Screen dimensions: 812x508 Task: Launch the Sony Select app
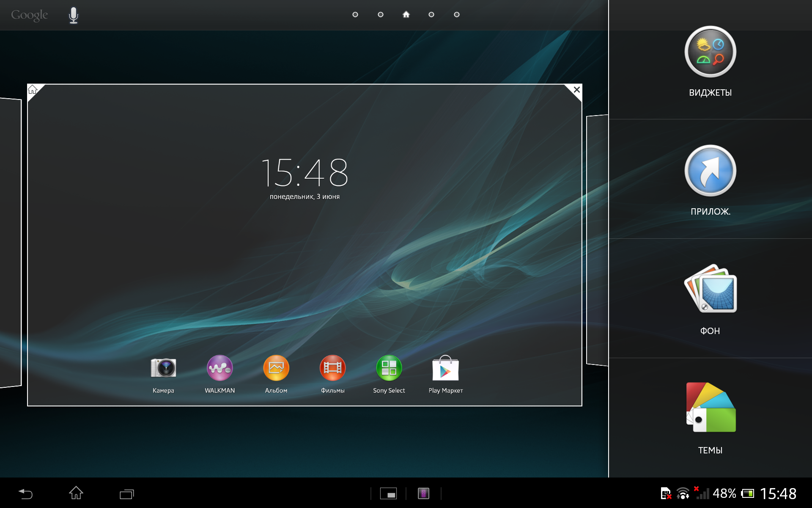click(389, 374)
